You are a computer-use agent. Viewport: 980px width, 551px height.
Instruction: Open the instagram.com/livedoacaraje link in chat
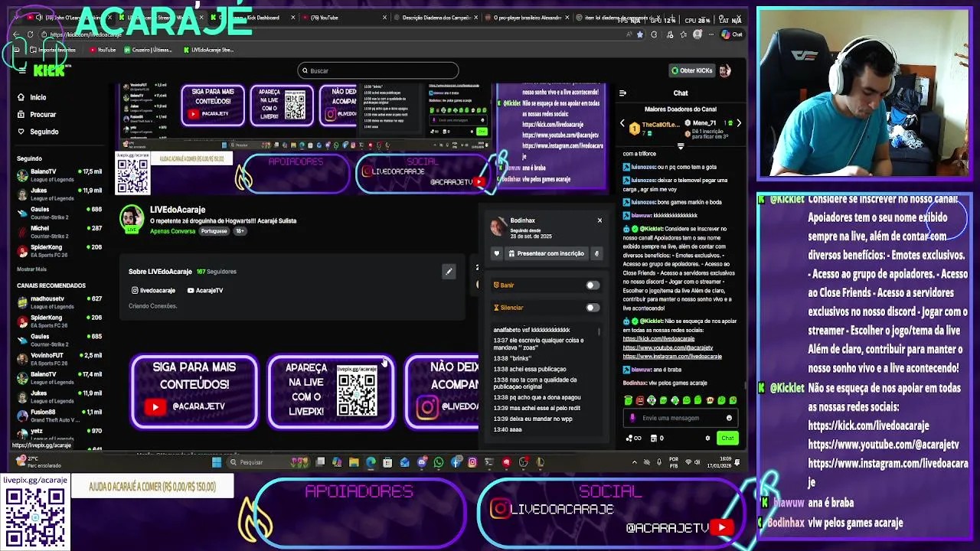coord(672,357)
